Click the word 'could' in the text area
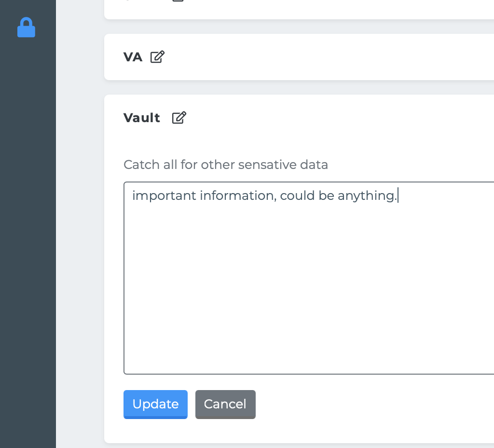Screen dimensions: 494x448 tap(297, 196)
